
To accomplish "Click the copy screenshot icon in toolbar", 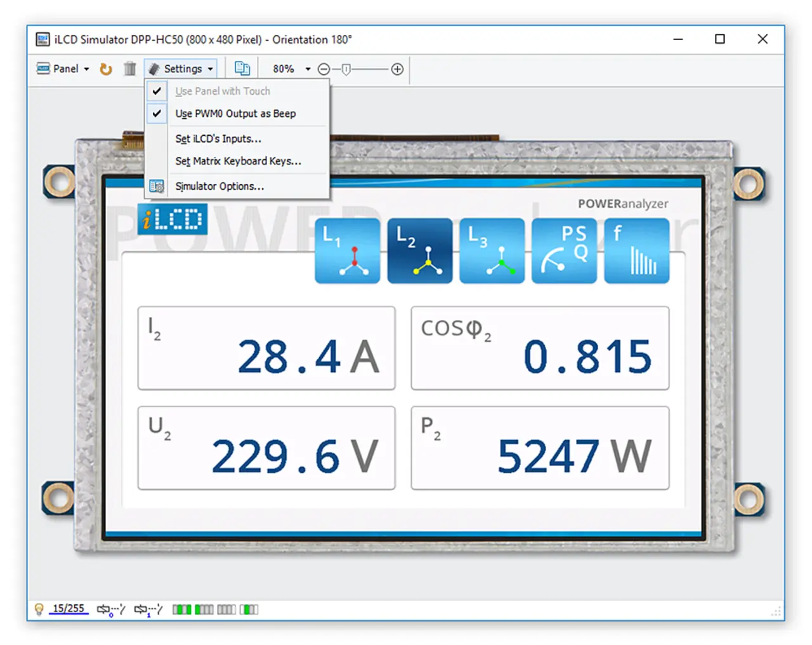I will [242, 69].
